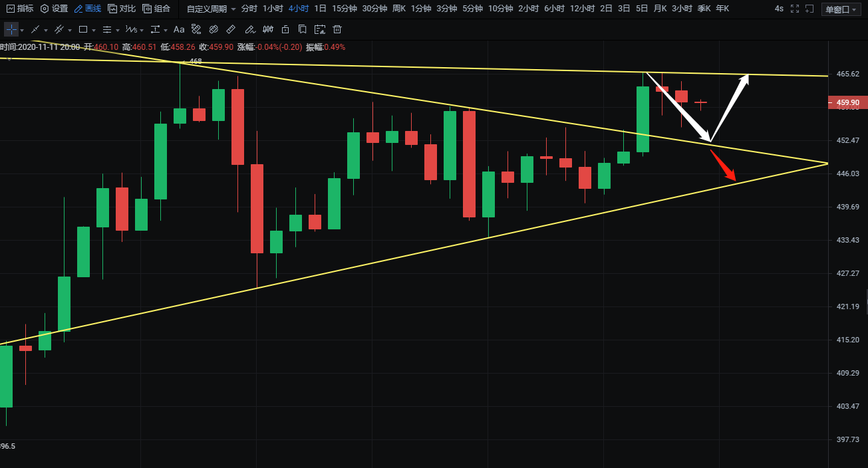This screenshot has height=468, width=868.
Task: Switch to the 1日 daily timeframe
Action: (x=320, y=9)
